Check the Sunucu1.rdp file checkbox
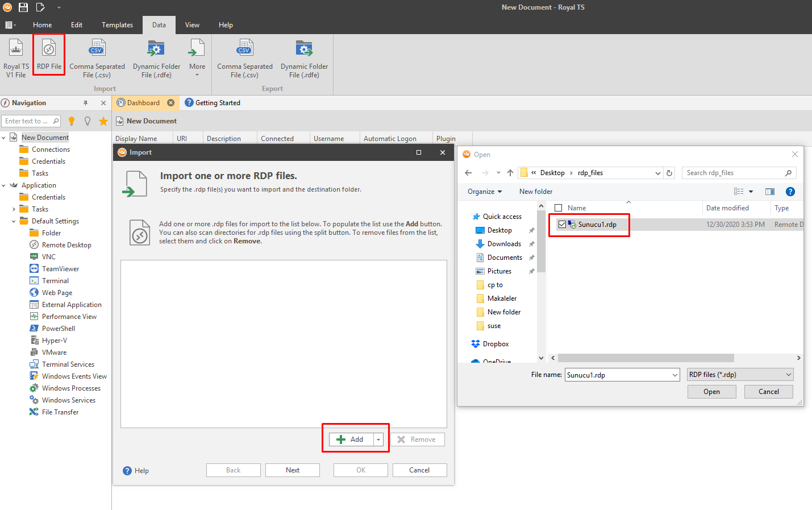Image resolution: width=812 pixels, height=510 pixels. (x=562, y=225)
